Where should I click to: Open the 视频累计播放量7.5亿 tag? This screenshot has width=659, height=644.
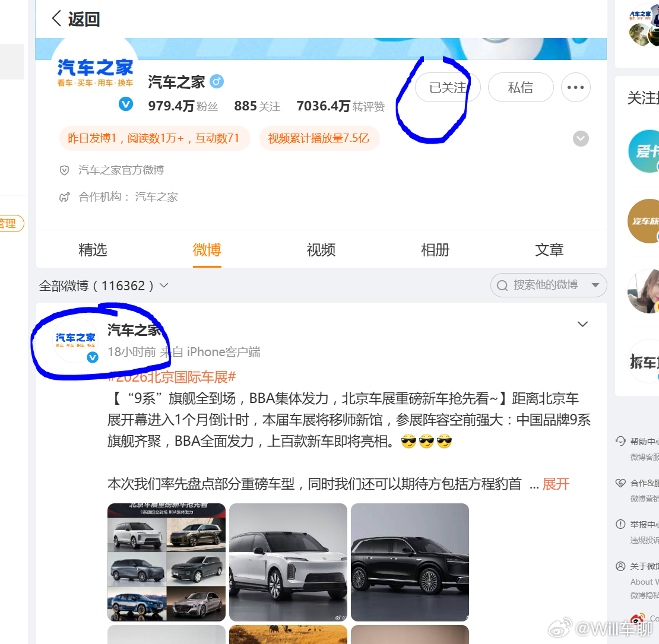pyautogui.click(x=319, y=138)
